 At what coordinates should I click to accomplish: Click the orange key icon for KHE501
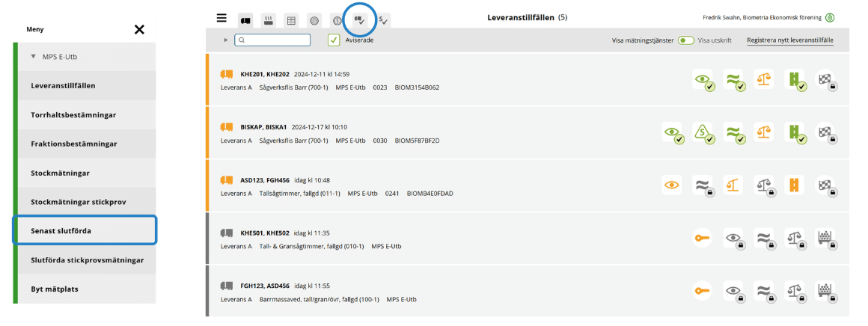(x=703, y=238)
